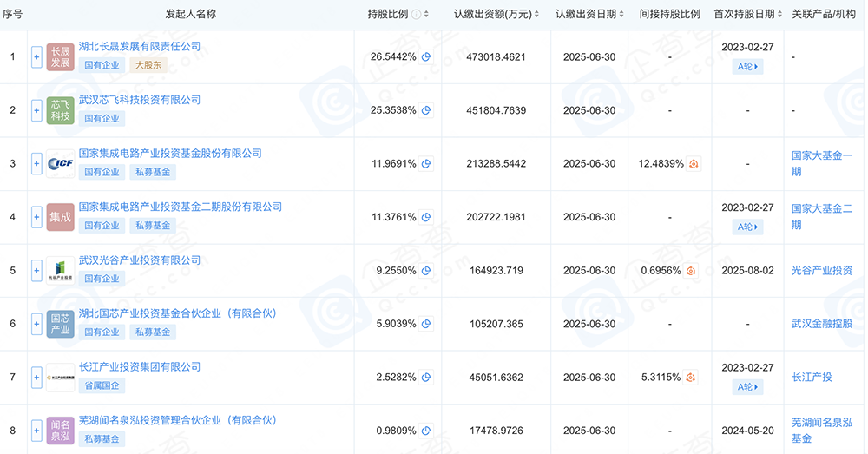The height and width of the screenshot is (454, 868).
Task: Open 湖北长晟发展有限责任公司 company link
Action: [x=140, y=47]
